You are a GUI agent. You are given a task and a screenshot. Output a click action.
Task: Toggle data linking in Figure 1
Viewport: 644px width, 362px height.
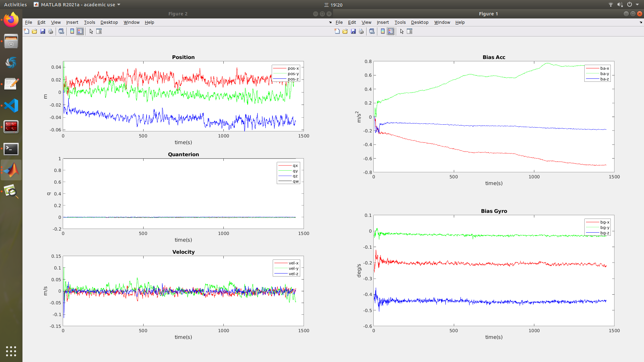(x=372, y=31)
